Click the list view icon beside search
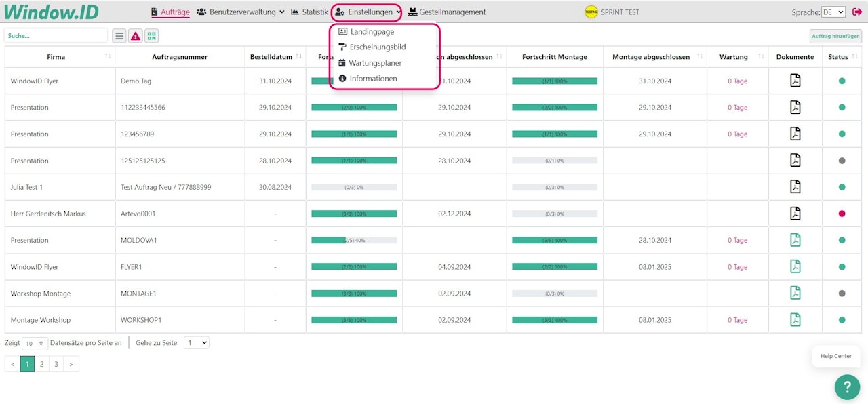Image resolution: width=868 pixels, height=404 pixels. coord(119,36)
